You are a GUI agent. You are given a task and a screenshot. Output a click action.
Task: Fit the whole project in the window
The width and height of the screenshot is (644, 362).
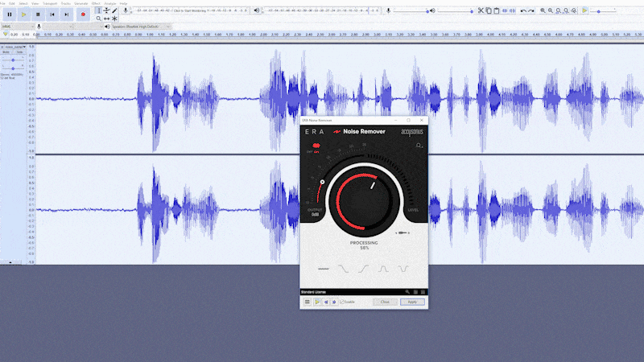567,10
